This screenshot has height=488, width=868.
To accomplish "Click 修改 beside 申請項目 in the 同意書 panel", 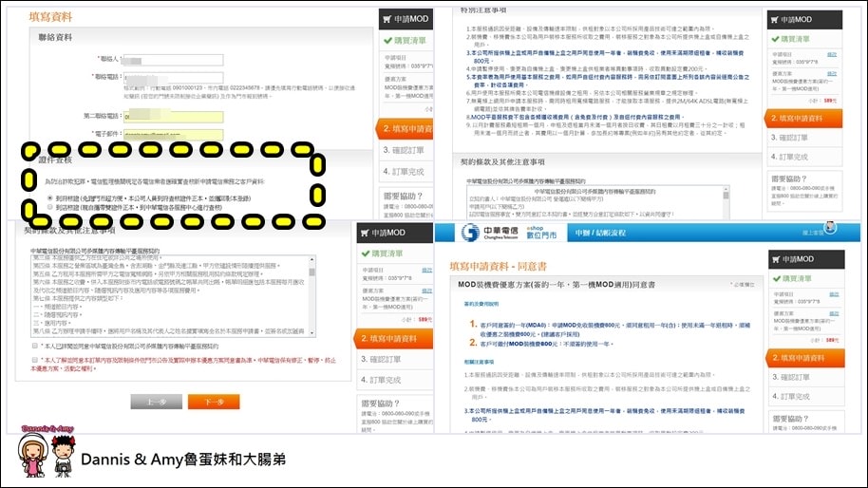I will 834,294.
